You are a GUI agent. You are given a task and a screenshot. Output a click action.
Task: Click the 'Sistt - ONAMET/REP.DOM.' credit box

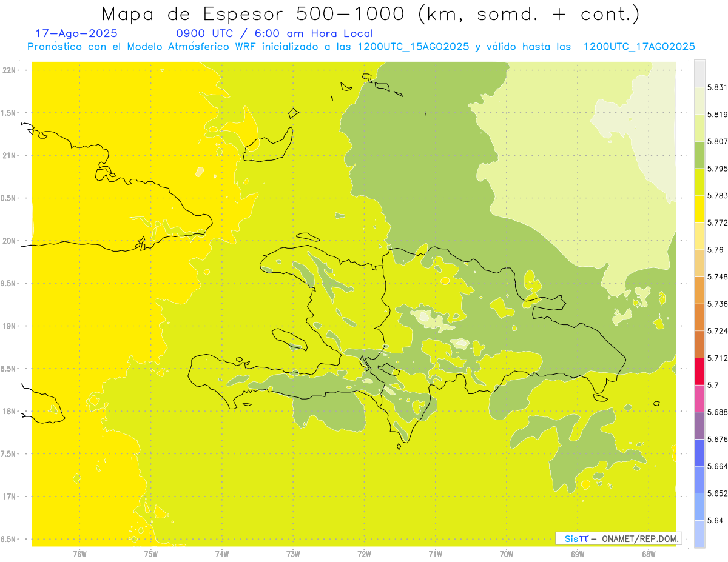coord(619,538)
